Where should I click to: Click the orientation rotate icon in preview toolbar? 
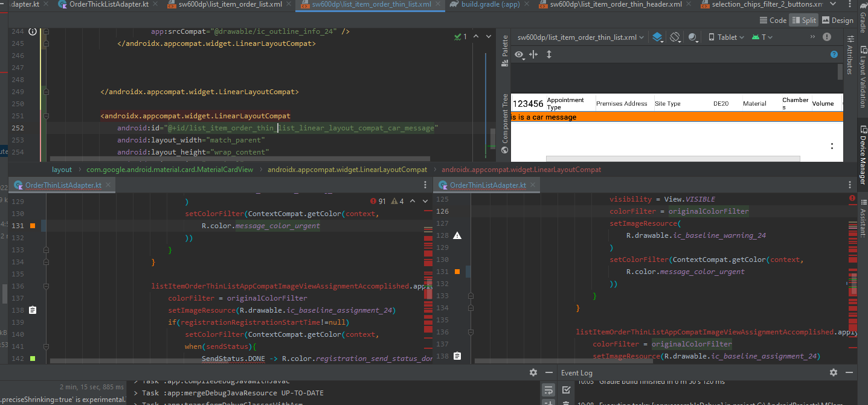point(675,37)
